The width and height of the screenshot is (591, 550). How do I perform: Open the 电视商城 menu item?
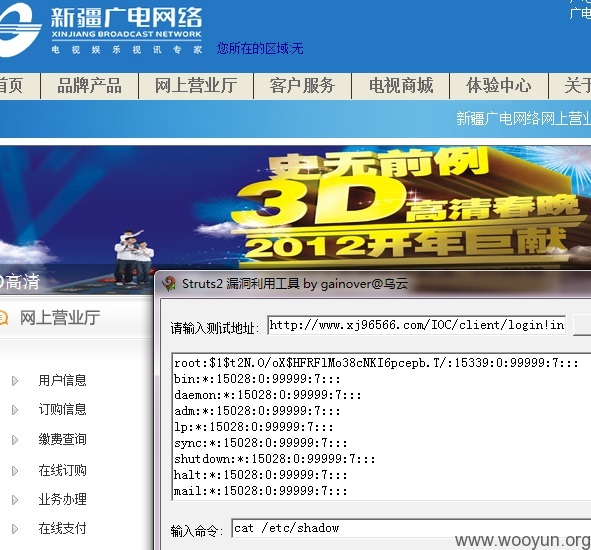point(401,86)
